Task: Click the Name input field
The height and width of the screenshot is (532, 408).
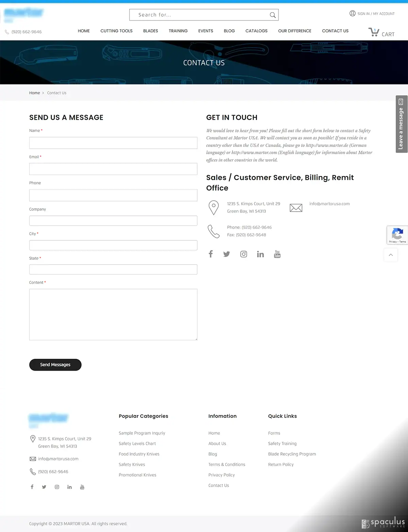Action: click(113, 143)
